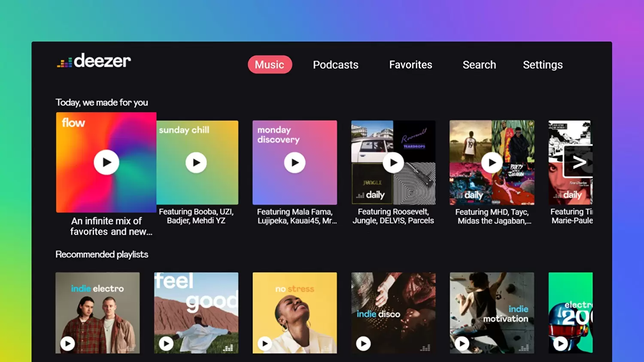The height and width of the screenshot is (362, 644).
Task: Click the 'Recommended playlists' heading
Action: pyautogui.click(x=102, y=254)
